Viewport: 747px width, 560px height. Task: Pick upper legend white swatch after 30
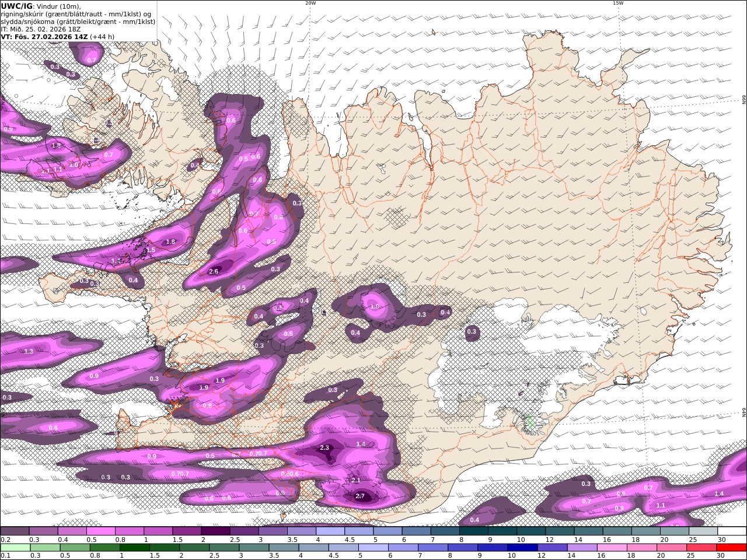732,531
